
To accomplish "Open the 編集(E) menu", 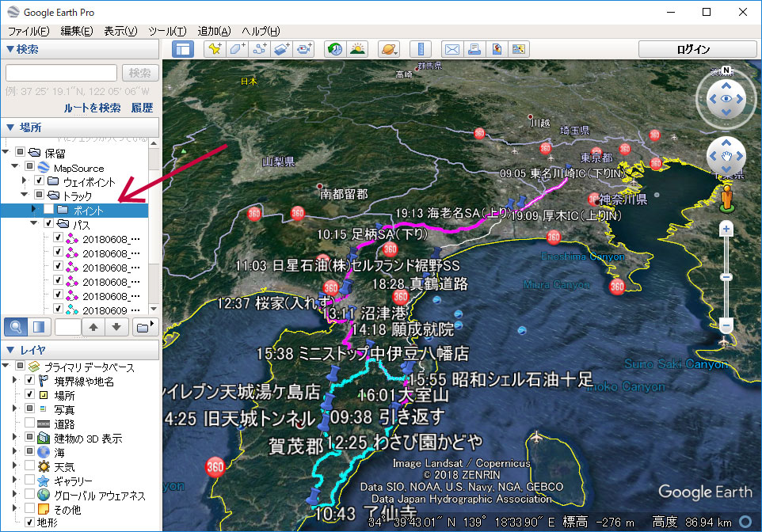I will click(76, 31).
